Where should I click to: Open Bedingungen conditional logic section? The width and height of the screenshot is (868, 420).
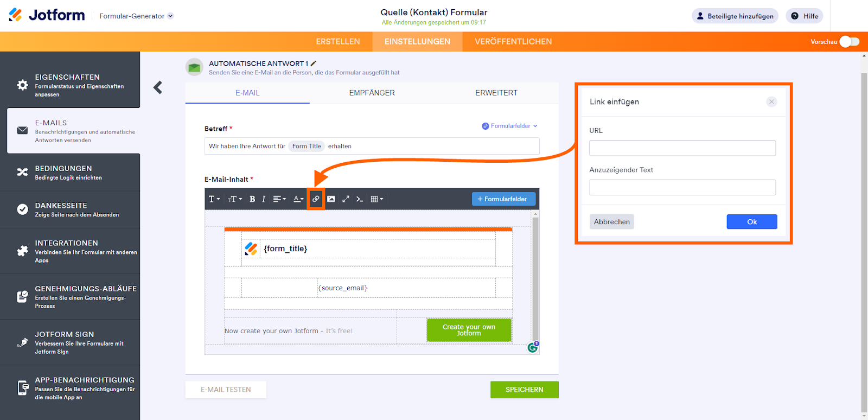(70, 173)
